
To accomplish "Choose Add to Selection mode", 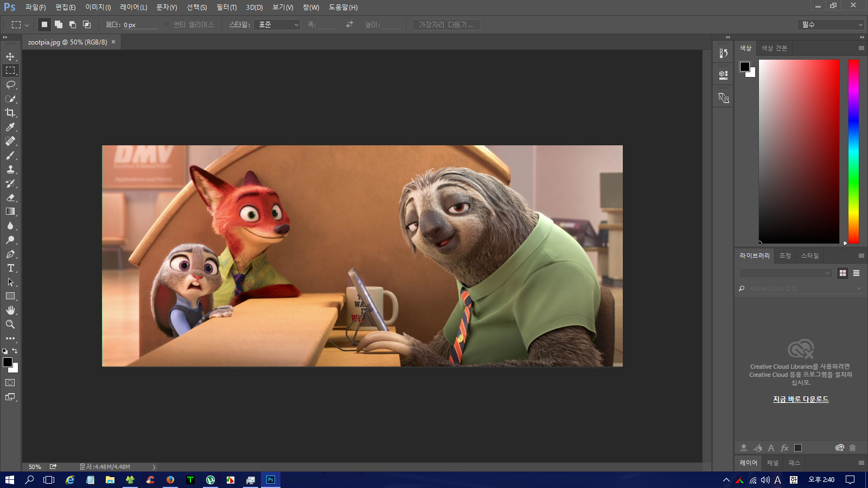I will [x=59, y=24].
